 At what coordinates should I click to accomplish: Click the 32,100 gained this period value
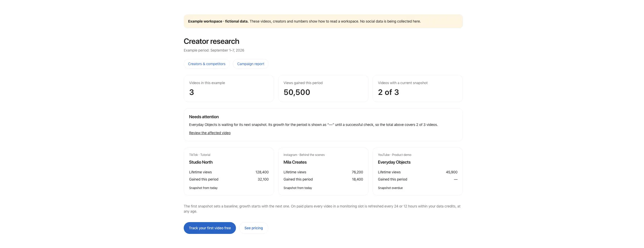(x=263, y=179)
